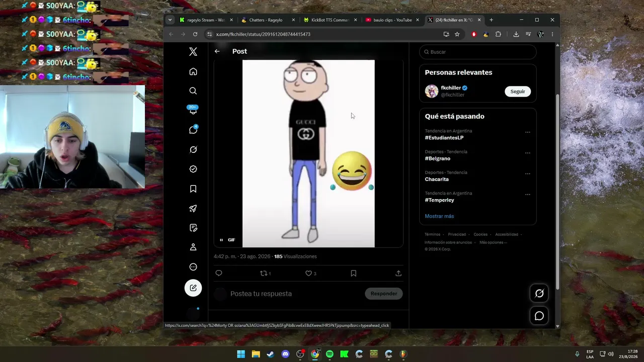This screenshot has width=644, height=362.
Task: Open Discord from the taskbar
Action: coord(285,354)
